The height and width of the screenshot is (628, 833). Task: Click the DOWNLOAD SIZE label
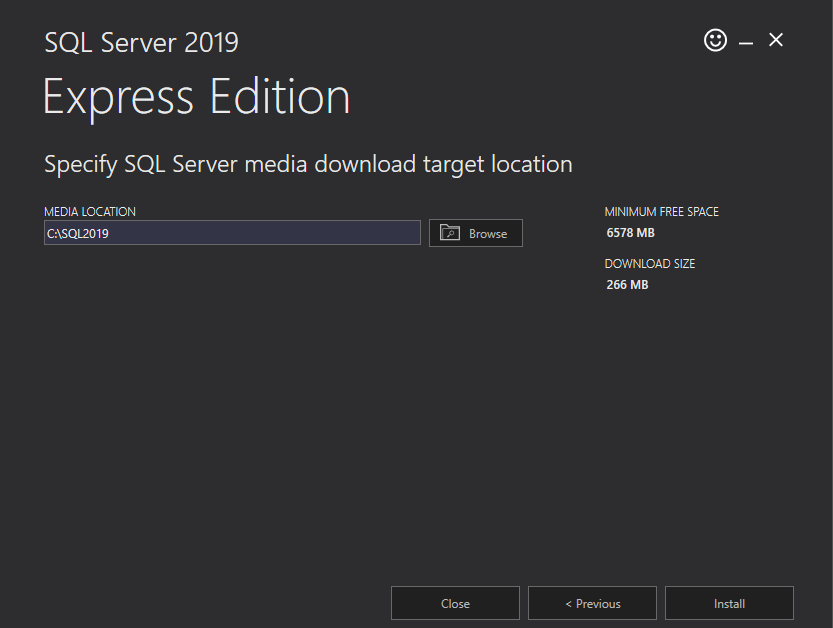650,264
